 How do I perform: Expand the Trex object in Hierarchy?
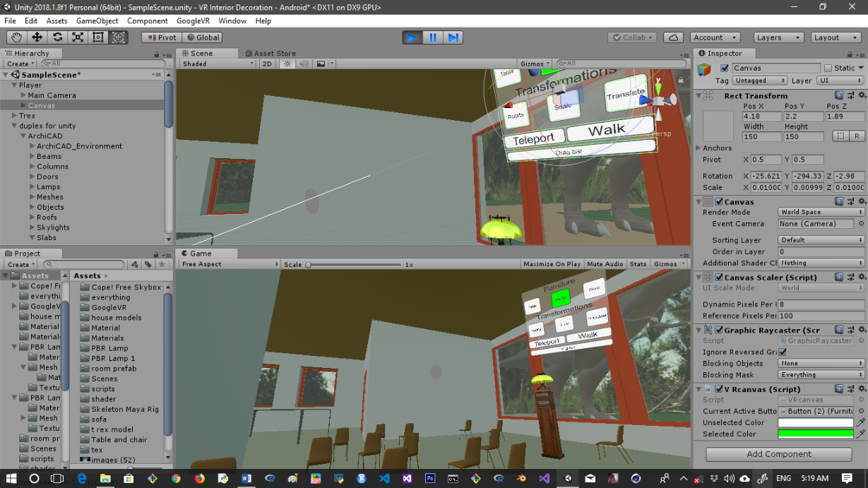point(13,116)
